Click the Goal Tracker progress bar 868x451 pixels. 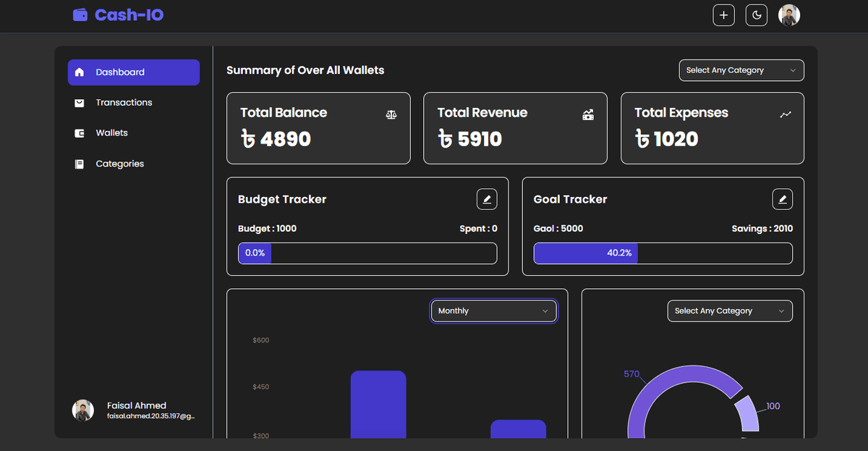663,253
